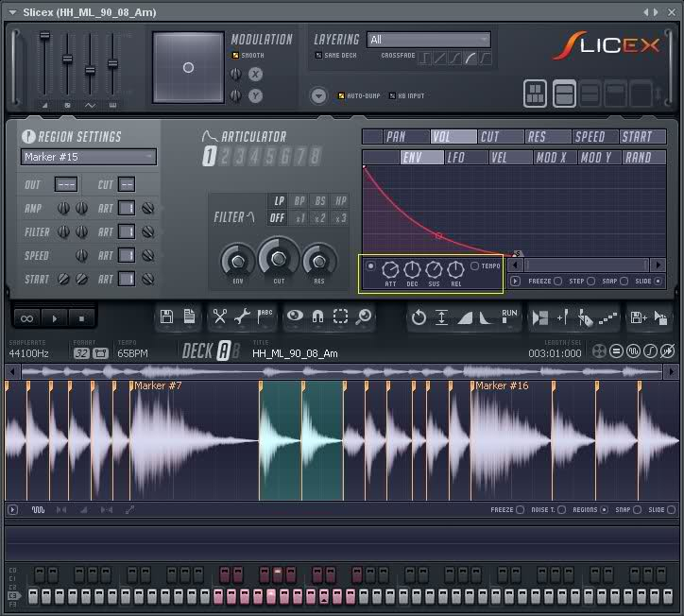Toggle the infinity loop button
Viewport: 684px width, 616px height.
coord(27,318)
